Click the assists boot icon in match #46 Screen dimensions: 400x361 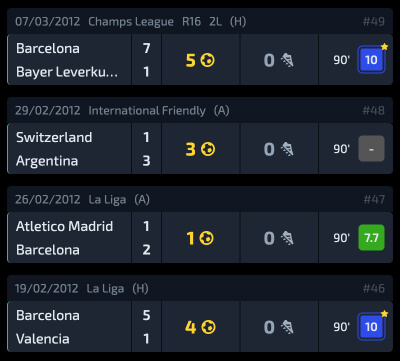pos(287,327)
